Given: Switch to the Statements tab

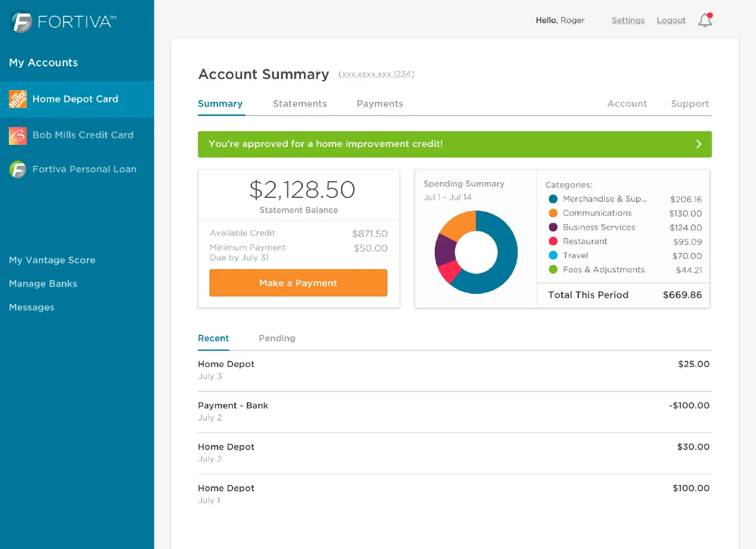Looking at the screenshot, I should (x=300, y=103).
